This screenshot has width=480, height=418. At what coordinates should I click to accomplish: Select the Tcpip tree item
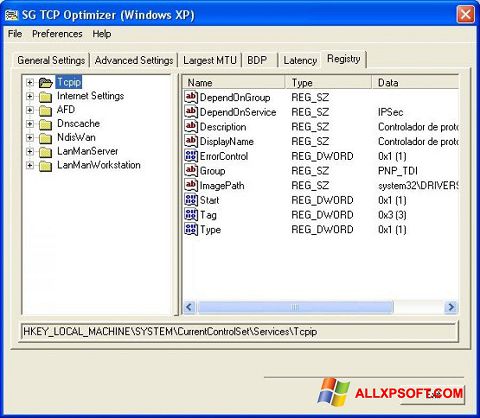coord(69,82)
